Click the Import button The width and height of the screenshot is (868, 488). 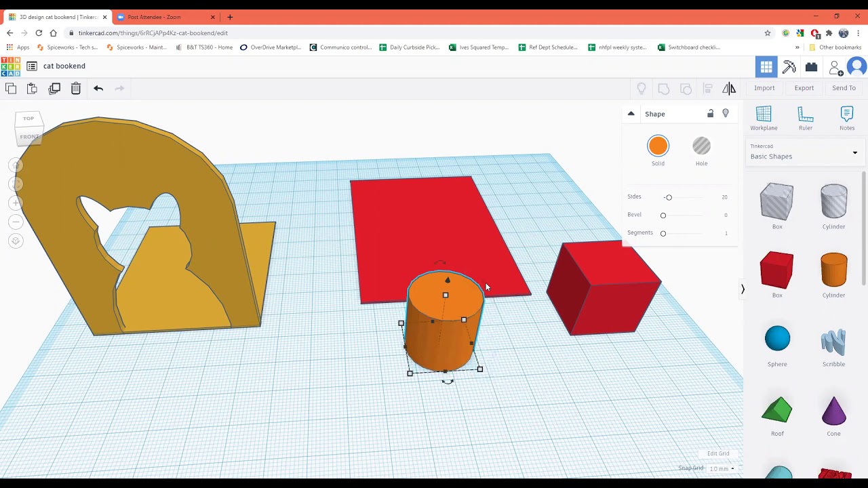[x=764, y=88]
